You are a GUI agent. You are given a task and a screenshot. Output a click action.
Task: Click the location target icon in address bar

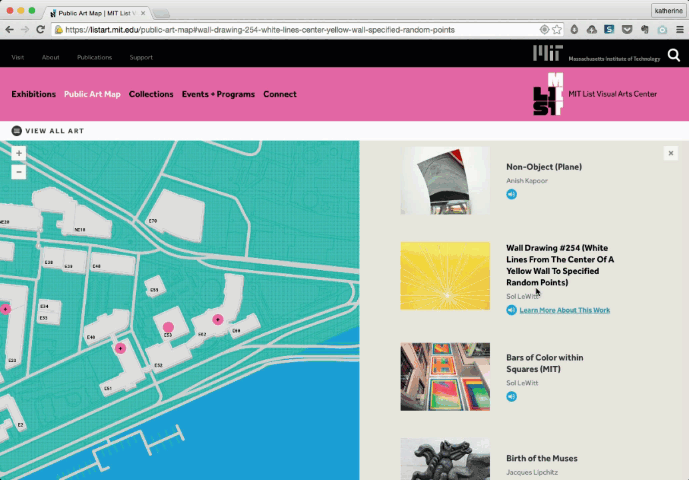coord(544,29)
